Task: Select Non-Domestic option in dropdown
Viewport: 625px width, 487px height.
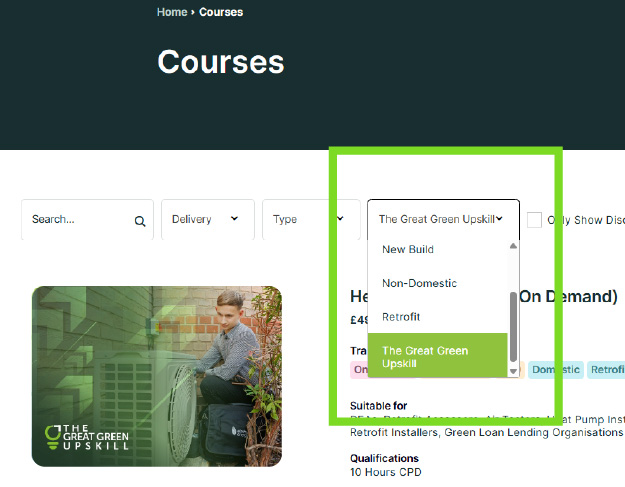Action: (x=419, y=283)
